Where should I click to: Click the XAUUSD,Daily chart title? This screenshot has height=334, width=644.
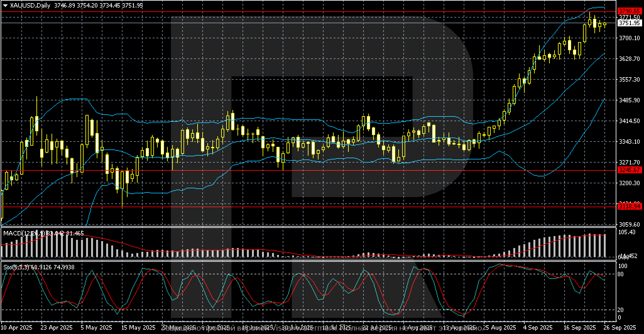[x=30, y=5]
